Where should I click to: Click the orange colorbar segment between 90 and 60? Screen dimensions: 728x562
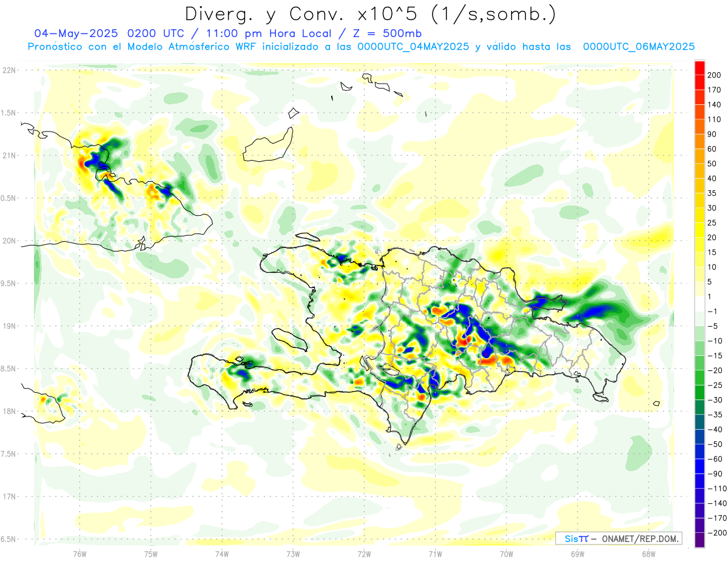[x=699, y=142]
